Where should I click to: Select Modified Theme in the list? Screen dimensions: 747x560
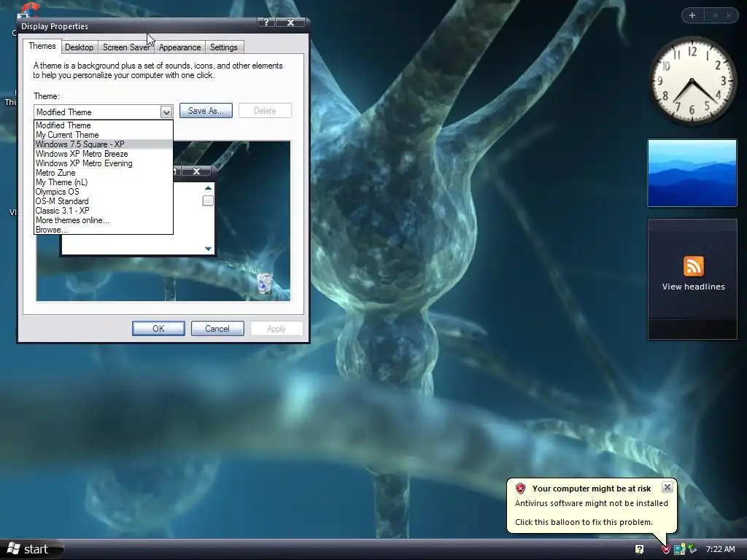coord(104,125)
